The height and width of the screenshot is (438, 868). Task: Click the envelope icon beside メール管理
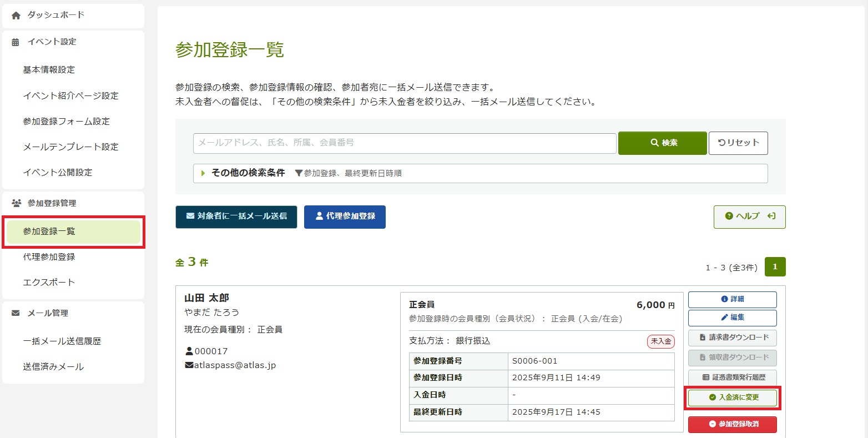click(16, 313)
